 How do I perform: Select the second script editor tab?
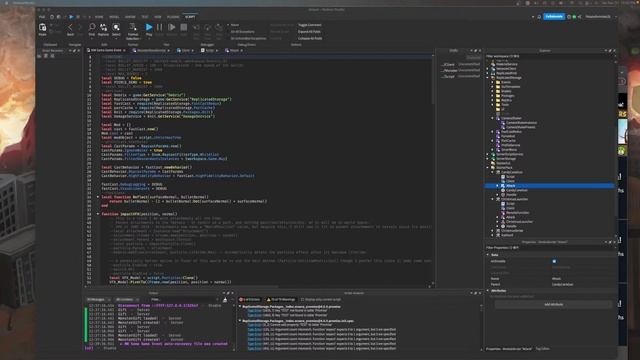click(151, 50)
